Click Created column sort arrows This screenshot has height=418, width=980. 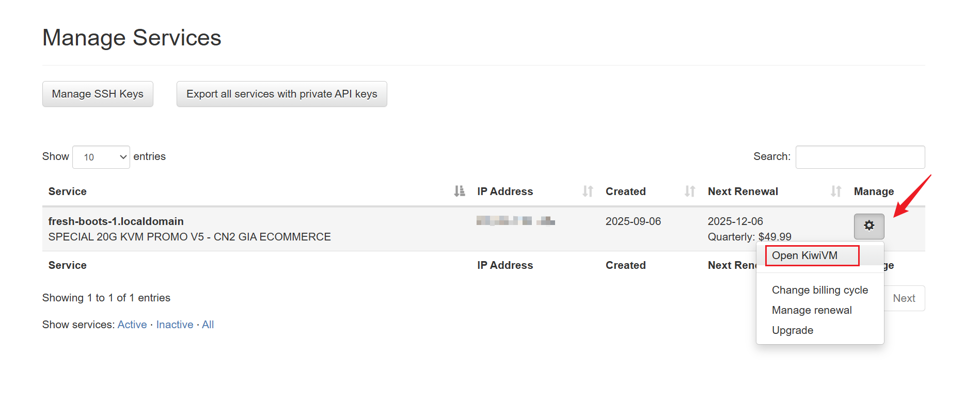(689, 191)
